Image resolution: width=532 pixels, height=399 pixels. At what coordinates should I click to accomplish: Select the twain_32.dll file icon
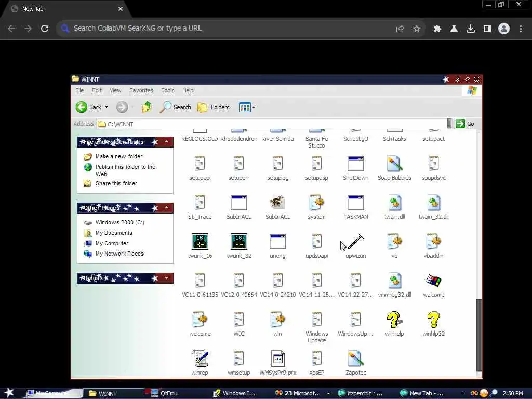433,203
